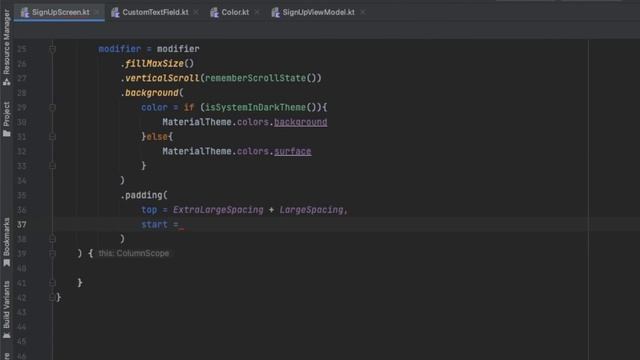Collapse the code fold at line 25

[53, 49]
